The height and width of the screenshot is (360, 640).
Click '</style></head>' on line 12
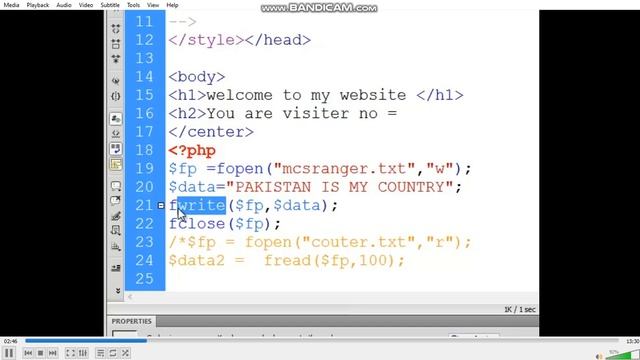point(240,40)
